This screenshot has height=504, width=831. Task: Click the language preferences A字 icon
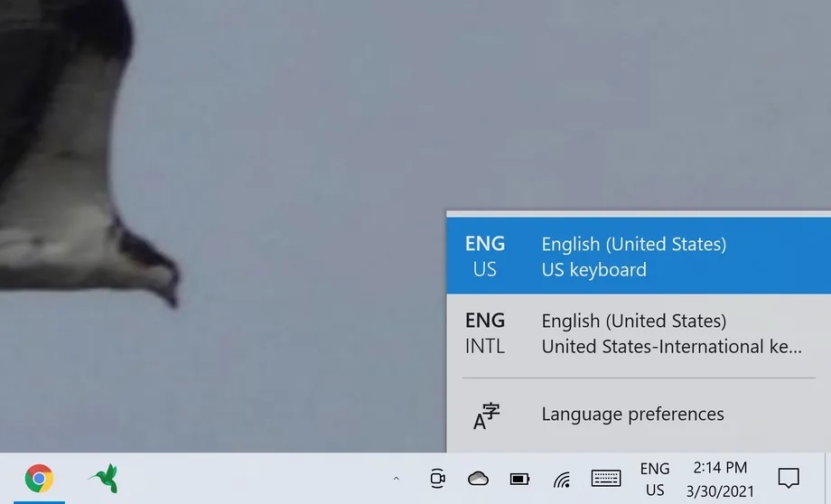point(486,415)
